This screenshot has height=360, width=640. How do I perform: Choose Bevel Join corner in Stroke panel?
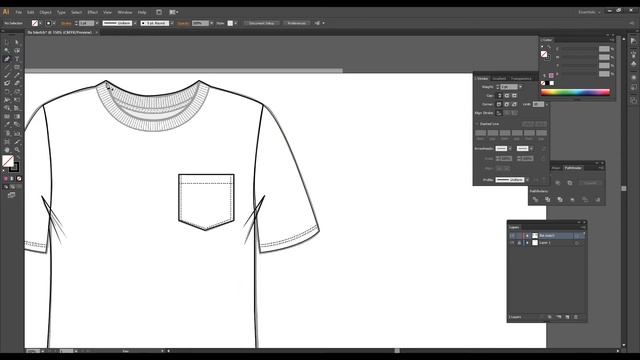(x=514, y=104)
